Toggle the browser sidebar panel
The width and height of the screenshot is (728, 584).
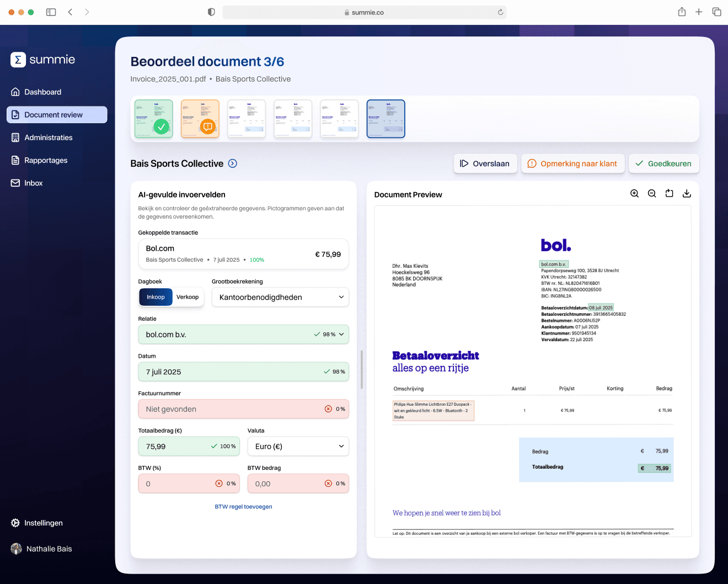pyautogui.click(x=51, y=12)
